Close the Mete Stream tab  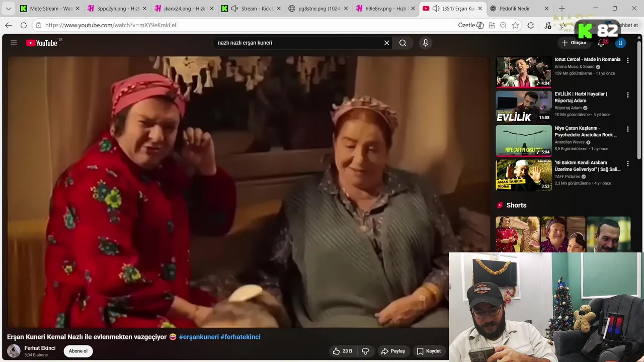(x=77, y=9)
